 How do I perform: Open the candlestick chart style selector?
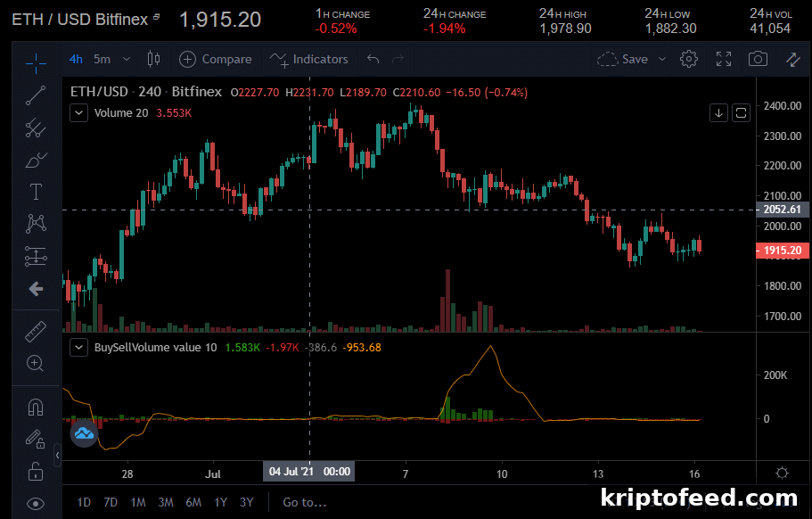click(x=153, y=59)
